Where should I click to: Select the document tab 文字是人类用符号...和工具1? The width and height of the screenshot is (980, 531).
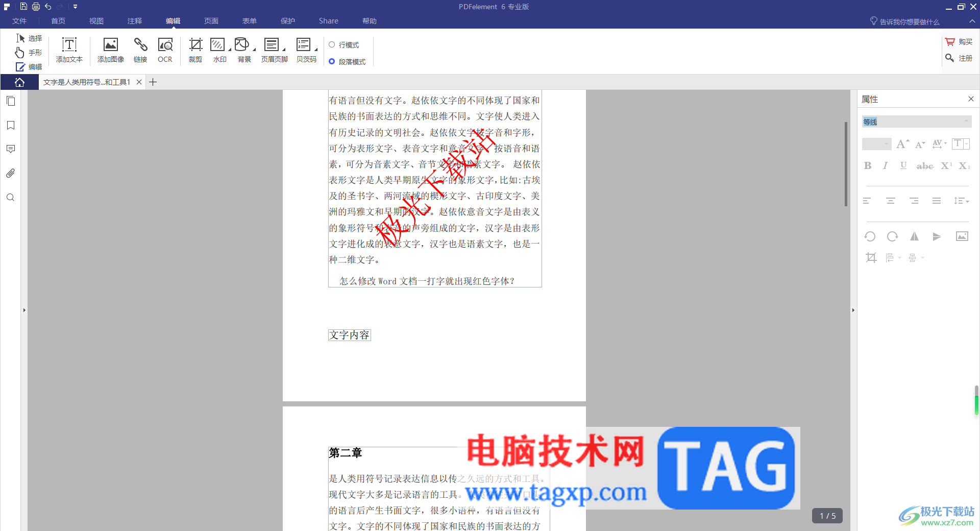click(87, 82)
